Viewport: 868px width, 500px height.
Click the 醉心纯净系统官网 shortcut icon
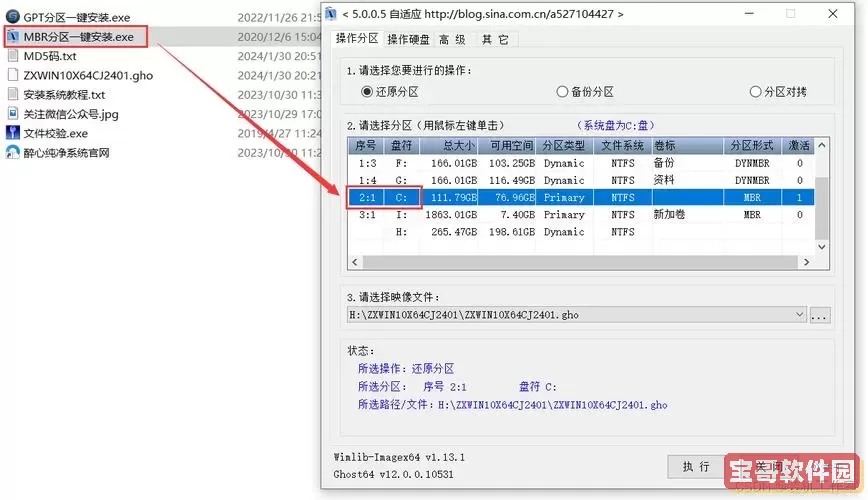[x=12, y=152]
